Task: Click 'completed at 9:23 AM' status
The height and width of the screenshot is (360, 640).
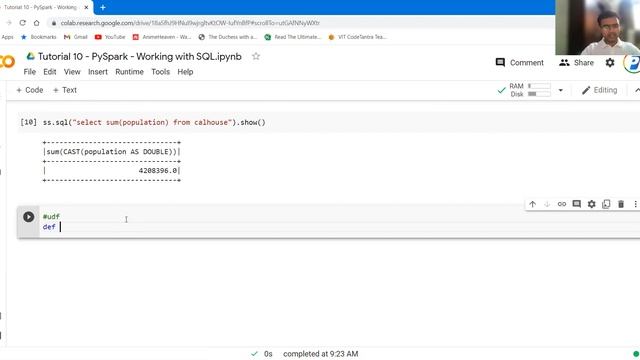Action: click(x=320, y=354)
